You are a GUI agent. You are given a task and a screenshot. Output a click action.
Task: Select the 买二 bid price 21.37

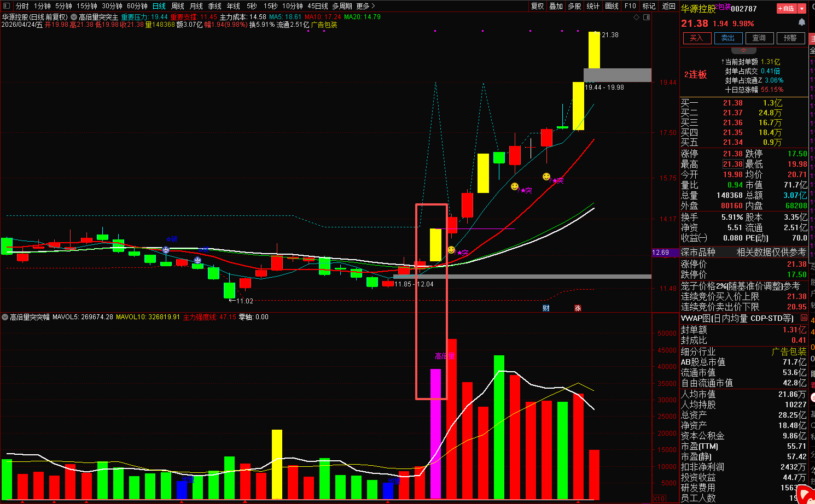point(732,113)
